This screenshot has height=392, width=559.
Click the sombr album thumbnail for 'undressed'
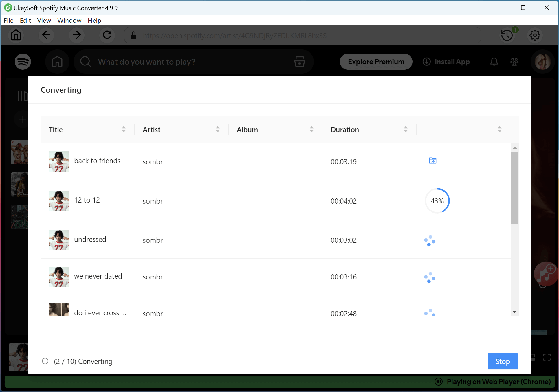pos(58,240)
